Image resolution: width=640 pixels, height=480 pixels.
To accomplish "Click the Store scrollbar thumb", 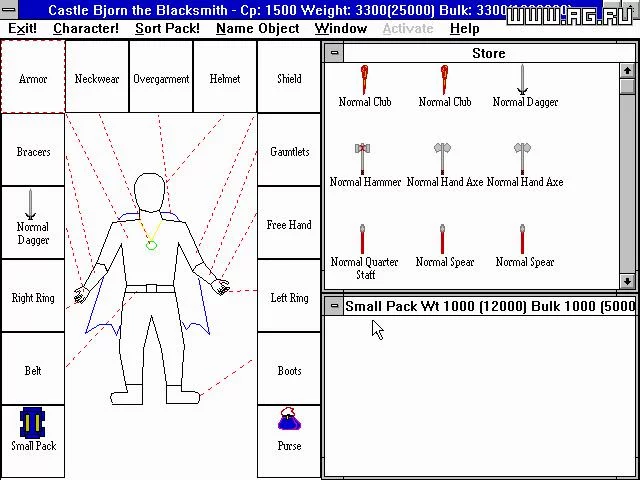I will [x=627, y=87].
